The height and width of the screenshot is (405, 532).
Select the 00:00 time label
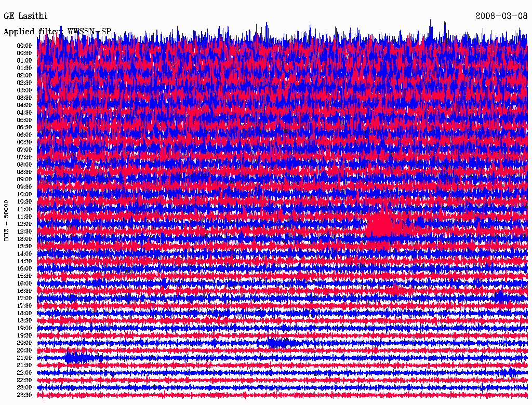[24, 46]
